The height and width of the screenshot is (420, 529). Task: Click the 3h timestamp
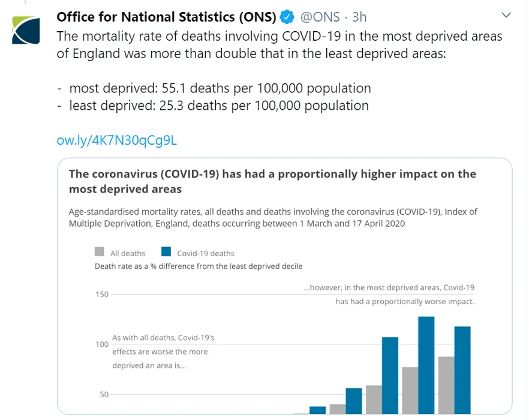(359, 17)
